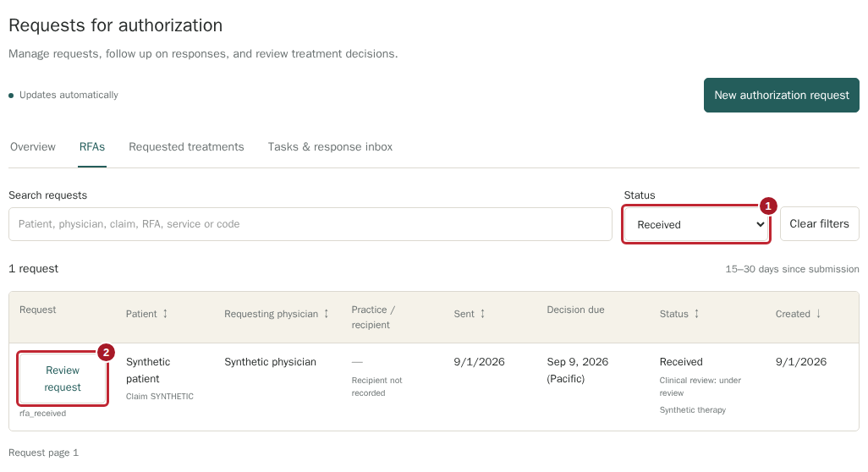Select the RFAs tab
Viewport: 868px width, 472px height.
pyautogui.click(x=92, y=146)
